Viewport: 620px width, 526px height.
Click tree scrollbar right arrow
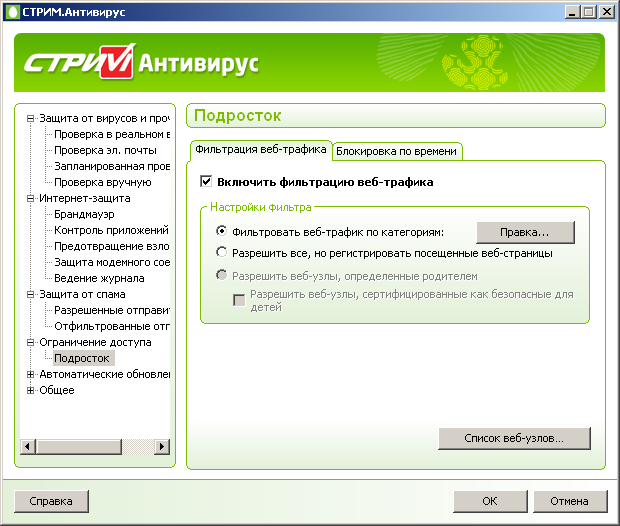point(162,447)
